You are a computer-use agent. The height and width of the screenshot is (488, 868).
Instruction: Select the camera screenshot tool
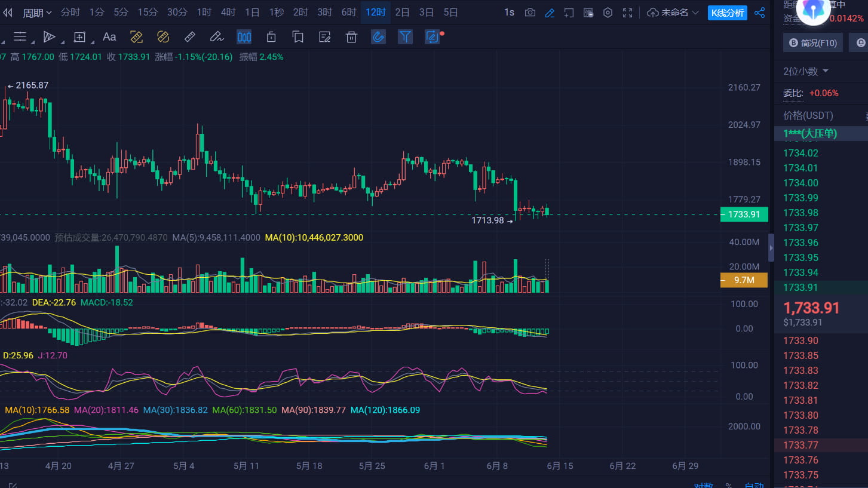[x=529, y=12]
